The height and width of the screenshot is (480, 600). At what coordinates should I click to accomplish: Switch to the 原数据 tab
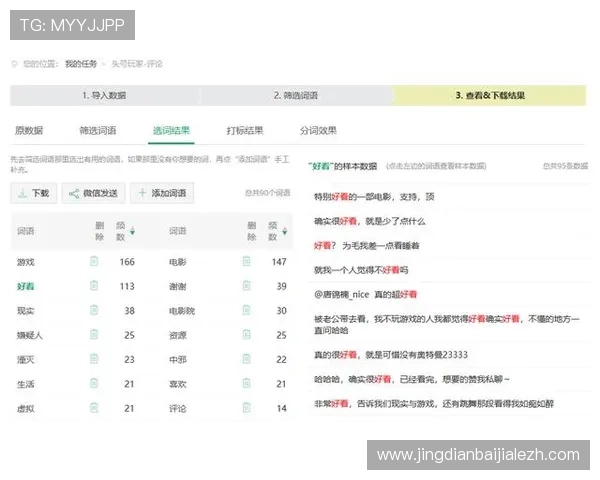29,131
